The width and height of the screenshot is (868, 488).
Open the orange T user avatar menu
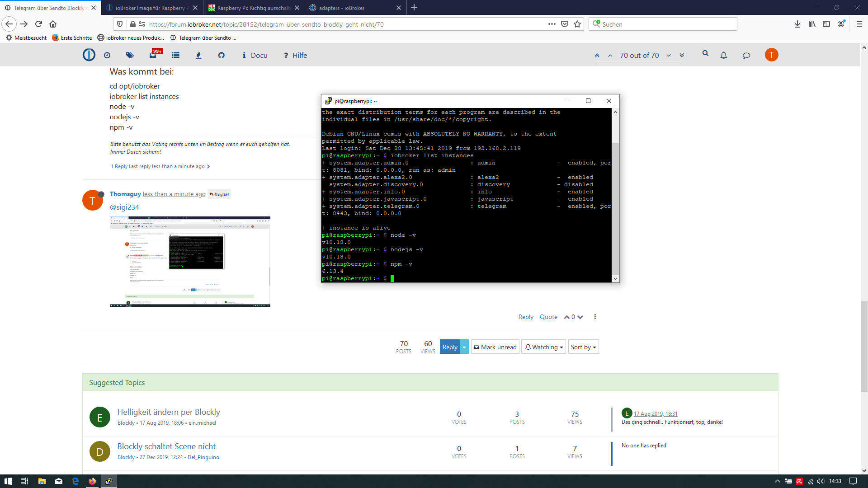(772, 55)
